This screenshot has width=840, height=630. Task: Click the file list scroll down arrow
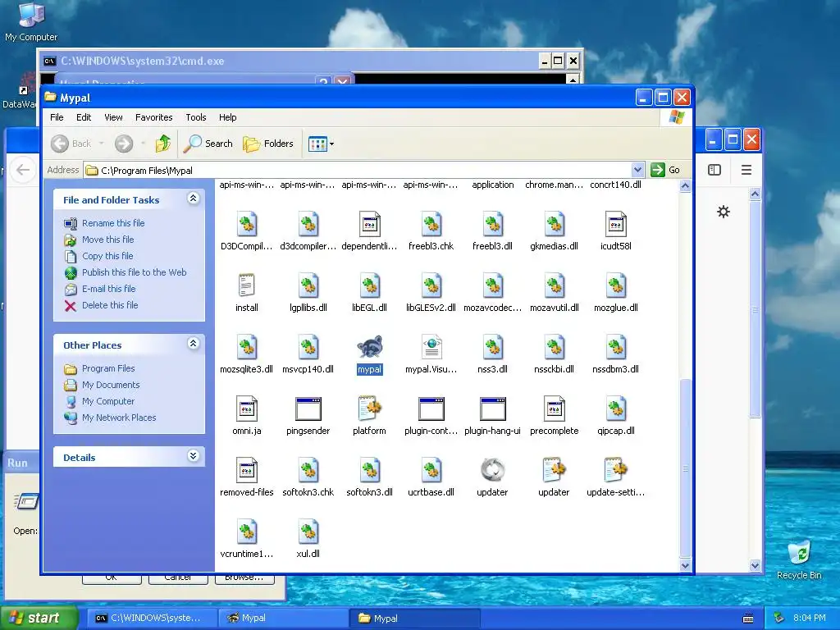685,565
